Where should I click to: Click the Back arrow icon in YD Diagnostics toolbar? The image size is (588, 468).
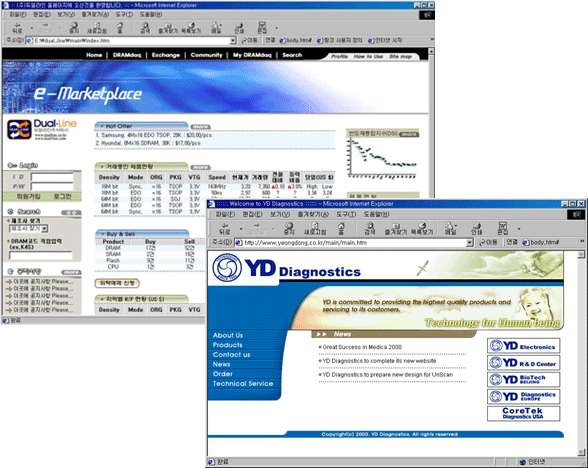click(x=225, y=228)
